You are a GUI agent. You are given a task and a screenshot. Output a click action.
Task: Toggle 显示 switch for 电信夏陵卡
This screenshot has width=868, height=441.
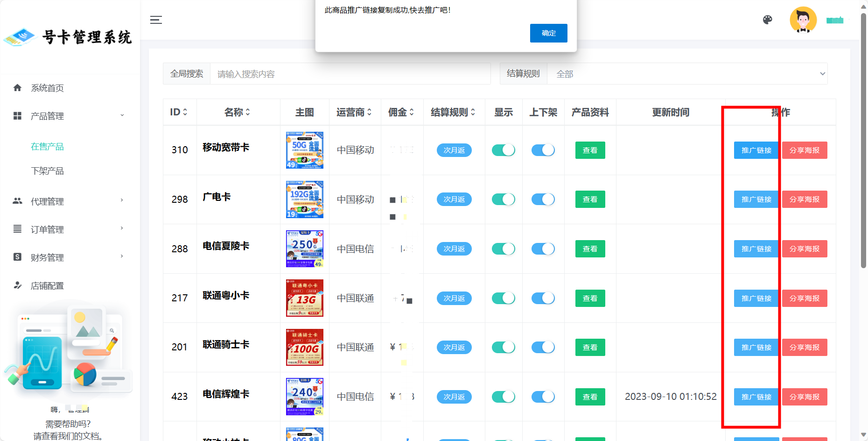[503, 249]
